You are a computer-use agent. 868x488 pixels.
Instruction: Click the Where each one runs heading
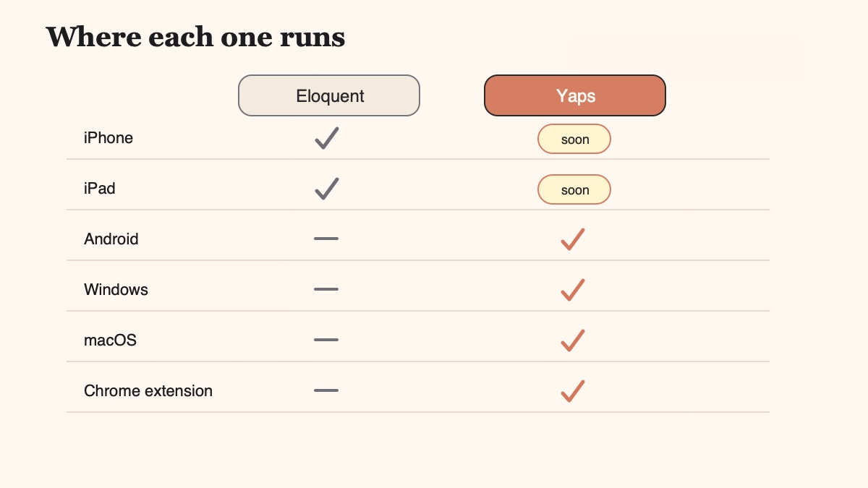[195, 36]
